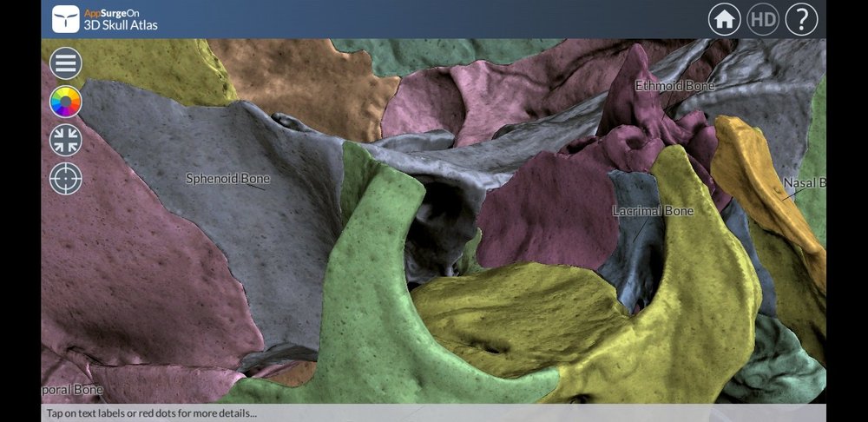Select the Ethmoid Bone label
This screenshot has height=422, width=868.
[674, 86]
